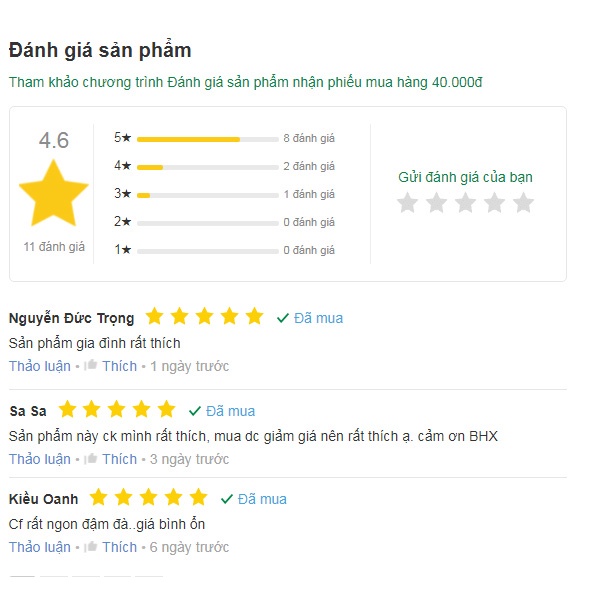Rate five stars in your review
This screenshot has width=609, height=609.
523,203
